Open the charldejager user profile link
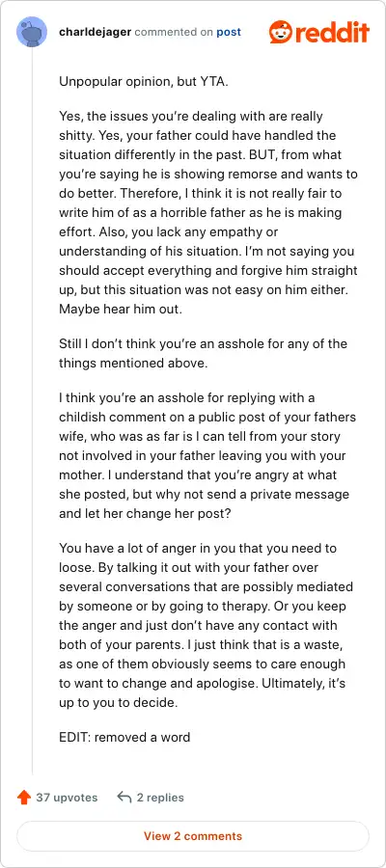The height and width of the screenshot is (868, 386). [x=96, y=32]
